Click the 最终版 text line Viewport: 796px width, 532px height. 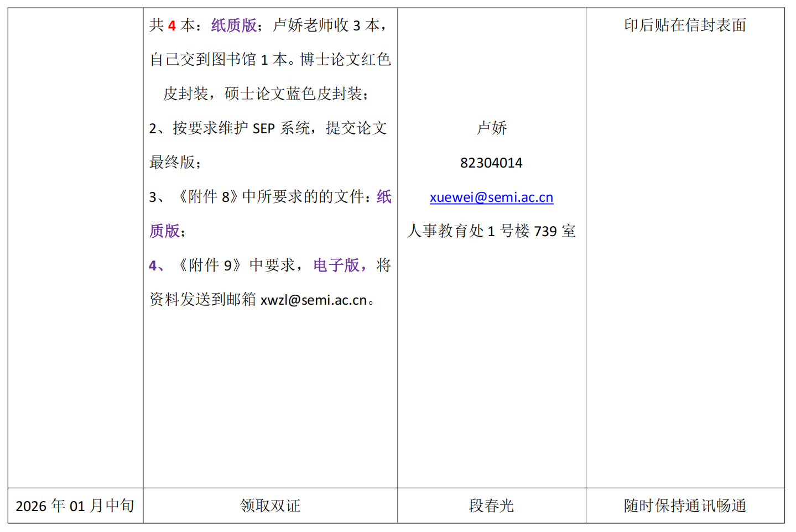[173, 163]
